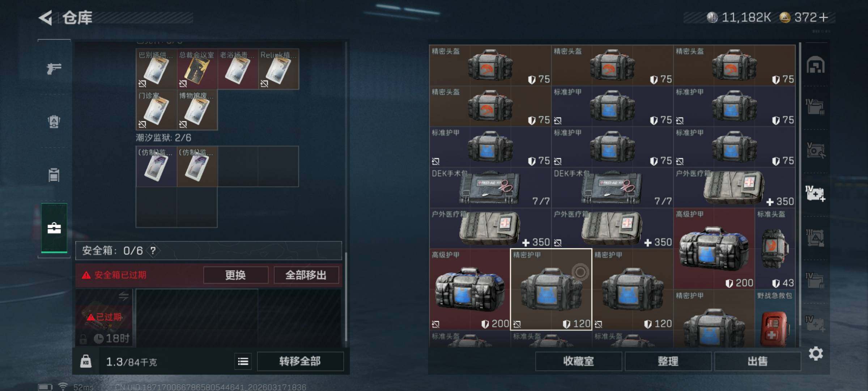Open the weapons category pistol icon
This screenshot has height=391, width=868.
coord(54,68)
